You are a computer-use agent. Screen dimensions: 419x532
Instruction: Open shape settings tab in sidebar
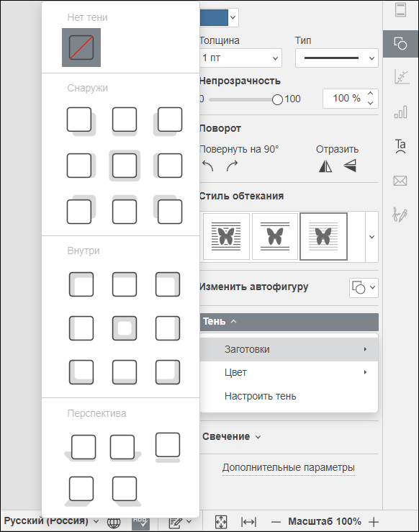401,44
